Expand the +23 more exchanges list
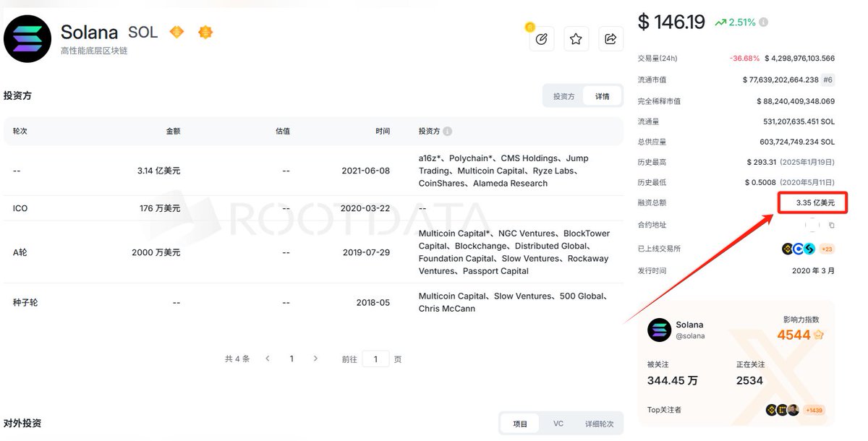 click(x=825, y=249)
